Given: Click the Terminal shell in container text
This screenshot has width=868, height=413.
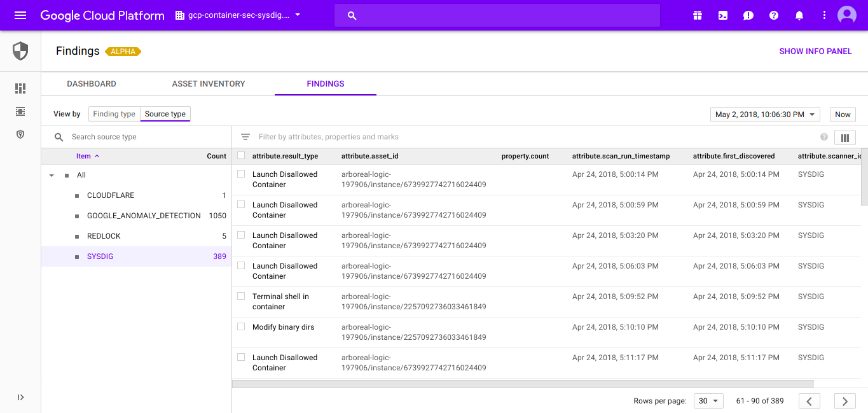Looking at the screenshot, I should coord(280,302).
